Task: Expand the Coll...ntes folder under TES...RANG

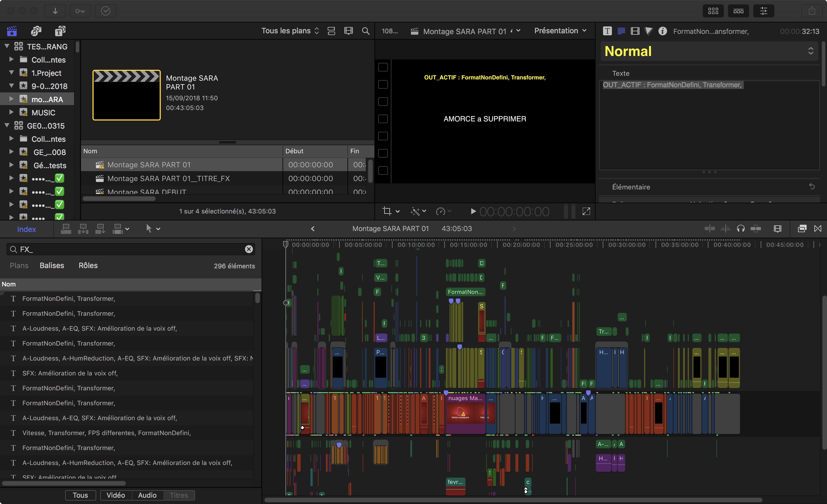Action: [11, 59]
